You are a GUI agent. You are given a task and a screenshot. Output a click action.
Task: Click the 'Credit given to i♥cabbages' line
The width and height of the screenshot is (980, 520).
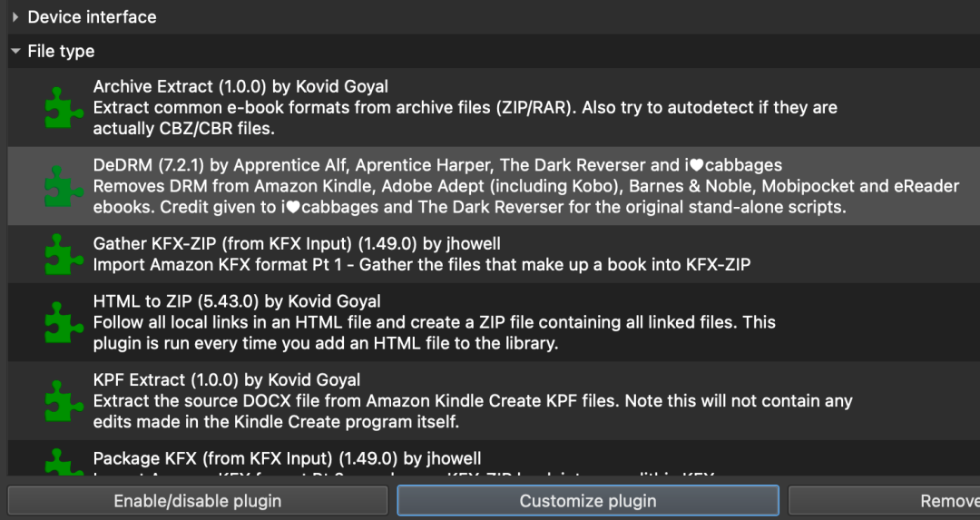point(470,208)
